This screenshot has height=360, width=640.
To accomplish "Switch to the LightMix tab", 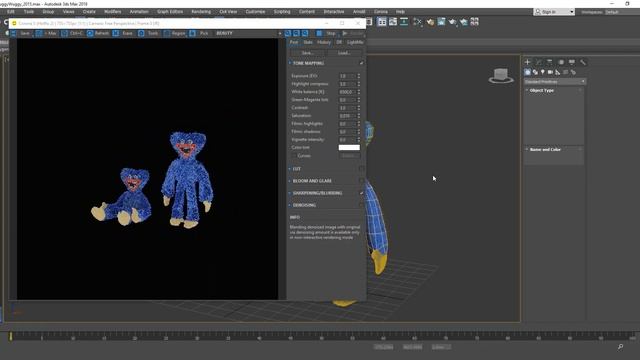I will pyautogui.click(x=355, y=42).
